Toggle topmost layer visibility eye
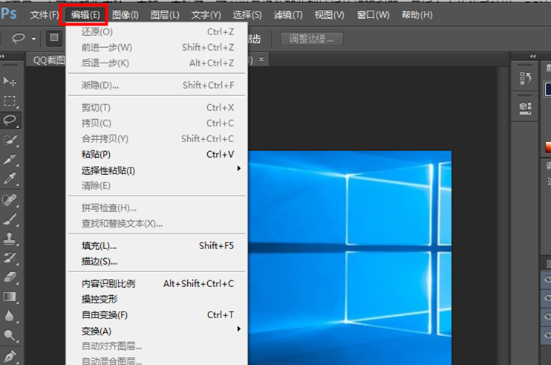 click(x=547, y=280)
